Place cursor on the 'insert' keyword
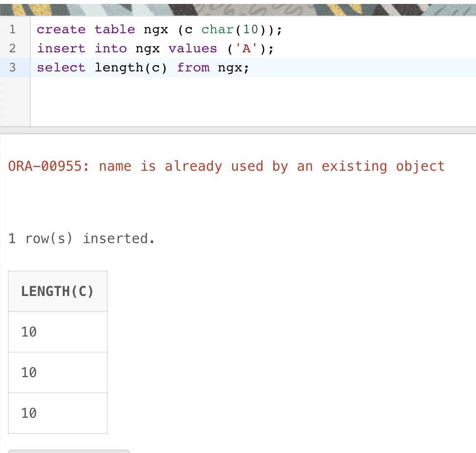The image size is (476, 453). pyautogui.click(x=61, y=48)
